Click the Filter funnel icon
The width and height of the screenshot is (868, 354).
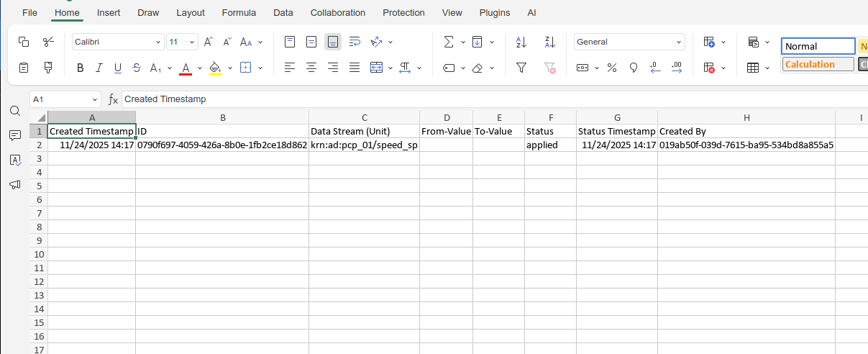pyautogui.click(x=521, y=68)
